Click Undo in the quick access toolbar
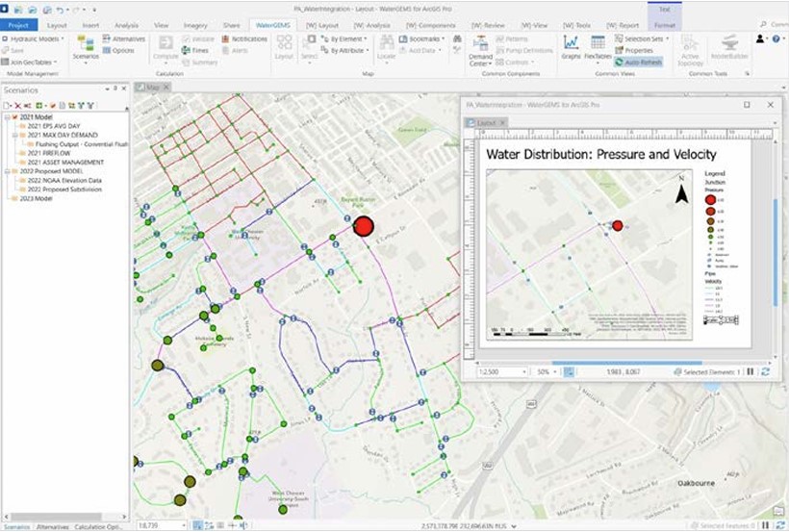The image size is (789, 532). 60,10
